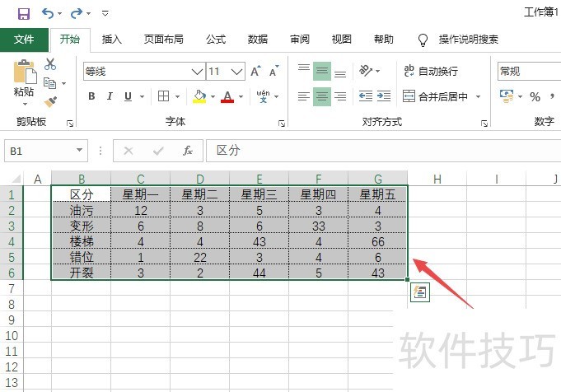Switch to the 数据 tab
Image resolution: width=561 pixels, height=392 pixels.
pos(258,39)
